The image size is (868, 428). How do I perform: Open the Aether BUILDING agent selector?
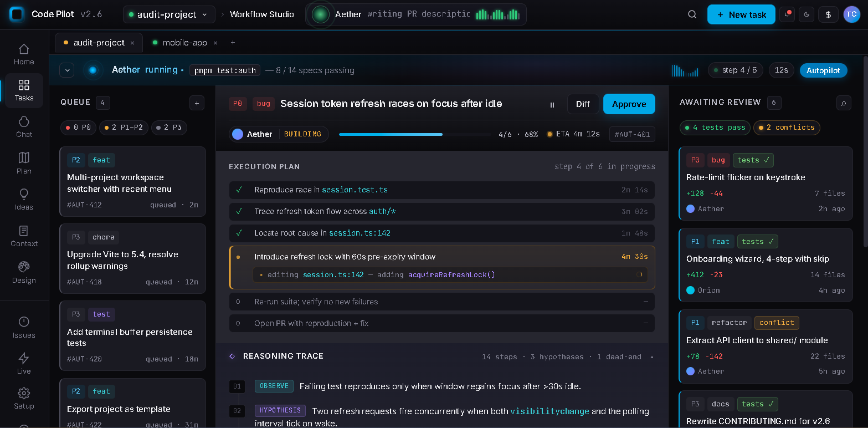279,134
